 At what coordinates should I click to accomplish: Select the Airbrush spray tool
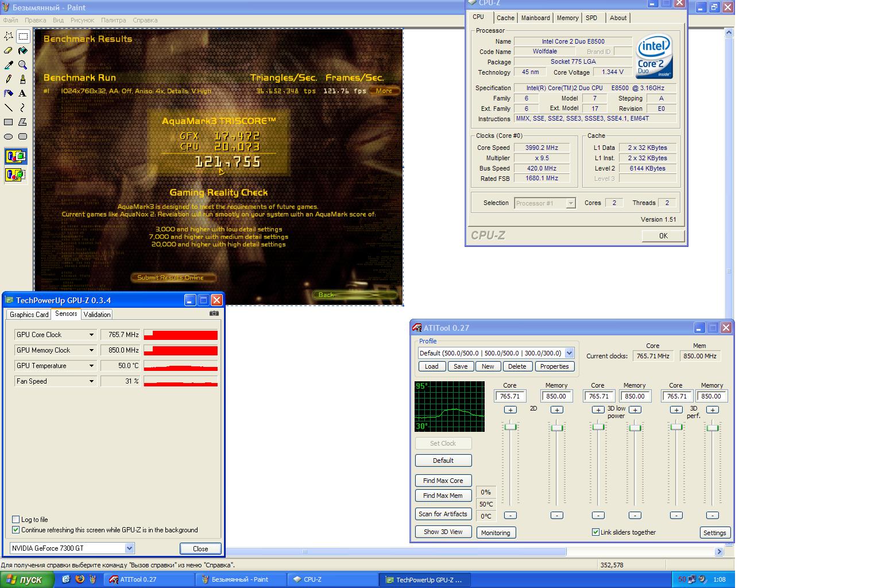tap(9, 93)
